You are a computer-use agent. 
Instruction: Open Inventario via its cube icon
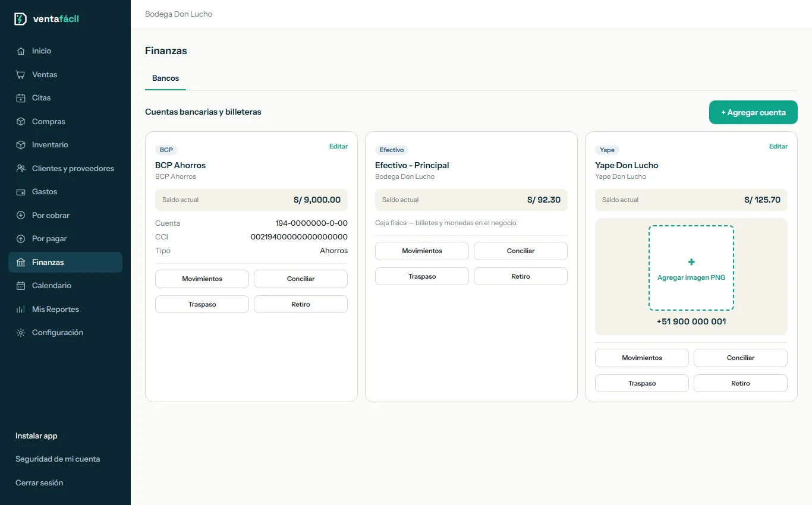(x=21, y=145)
